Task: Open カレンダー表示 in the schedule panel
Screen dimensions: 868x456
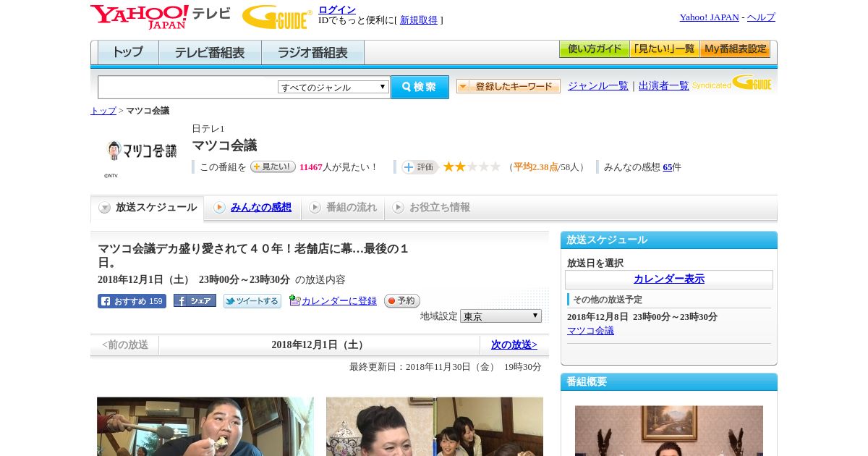Action: (669, 279)
